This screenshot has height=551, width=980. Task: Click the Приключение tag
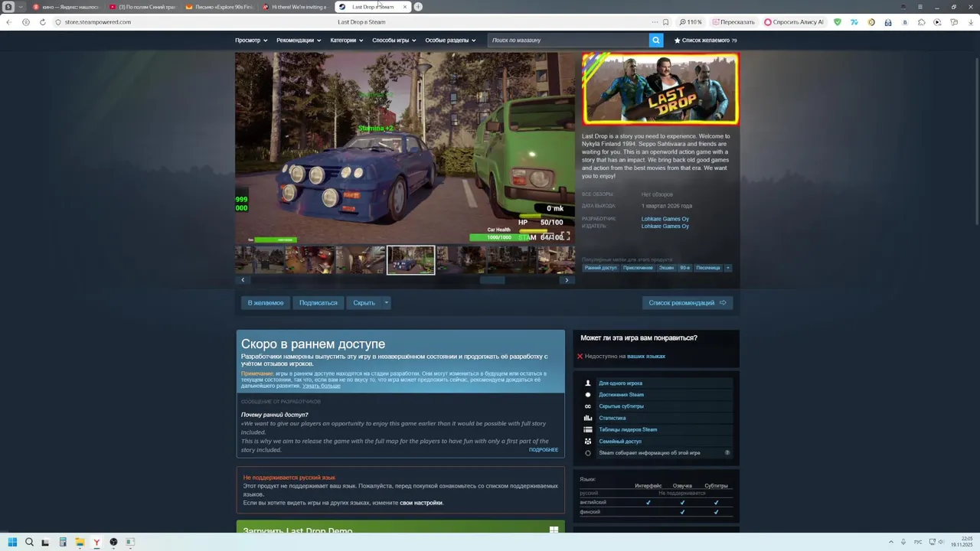coord(638,268)
